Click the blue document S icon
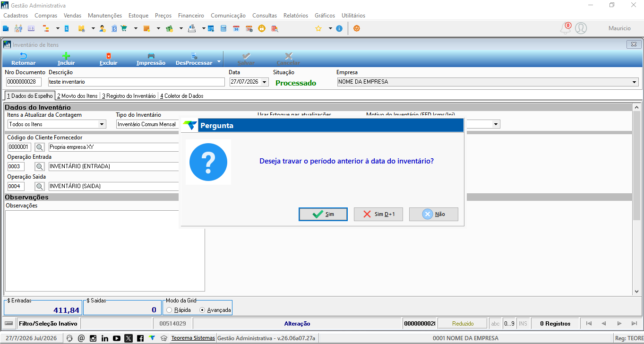The width and height of the screenshot is (644, 344). [x=67, y=28]
